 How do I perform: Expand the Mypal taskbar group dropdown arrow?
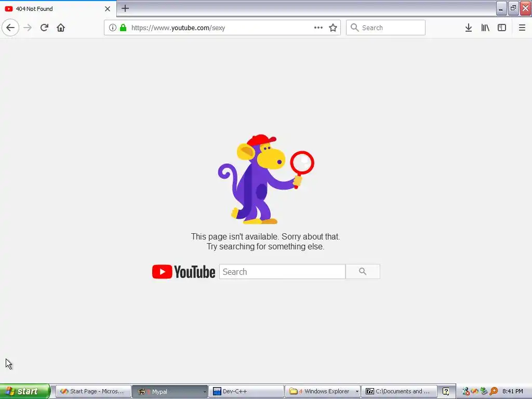click(205, 392)
